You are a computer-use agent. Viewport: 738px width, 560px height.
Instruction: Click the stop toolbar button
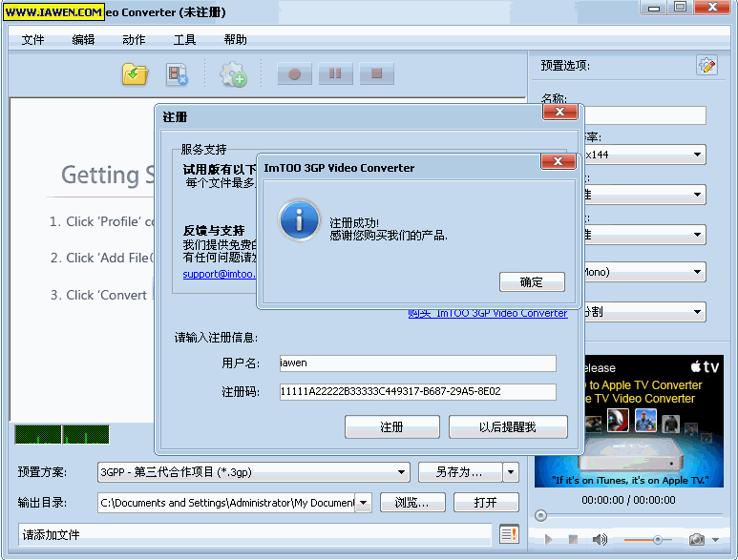point(376,73)
